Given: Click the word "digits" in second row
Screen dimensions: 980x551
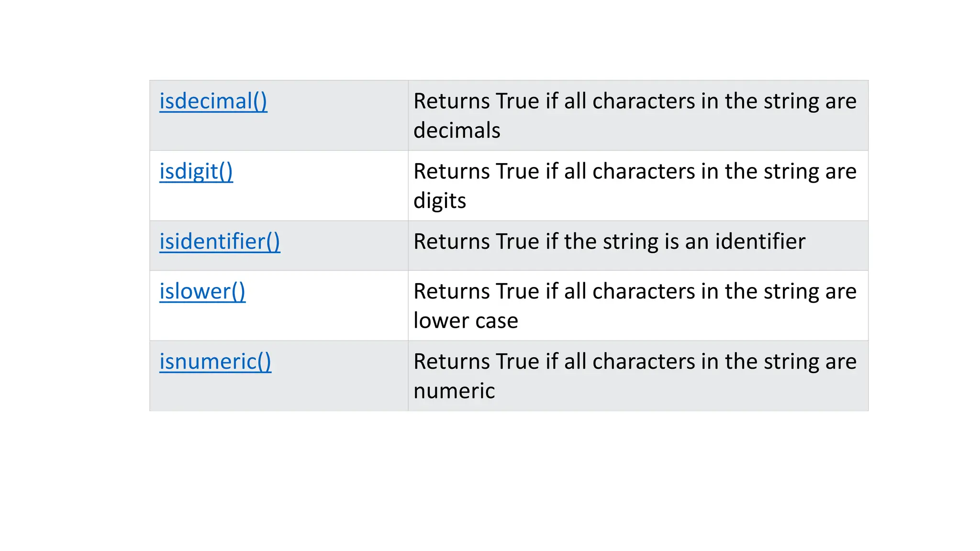Looking at the screenshot, I should coord(439,201).
